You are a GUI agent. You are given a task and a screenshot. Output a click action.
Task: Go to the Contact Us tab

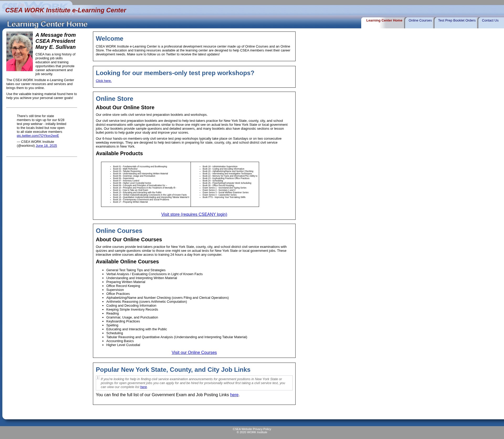tap(490, 20)
